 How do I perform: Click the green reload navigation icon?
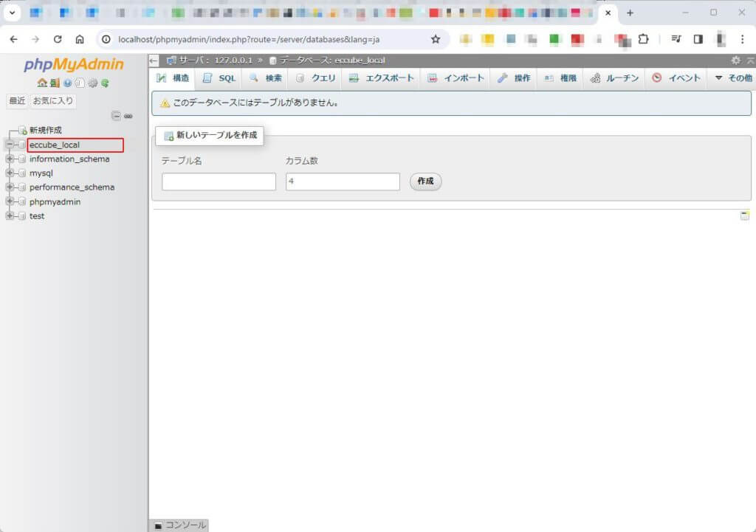(106, 83)
